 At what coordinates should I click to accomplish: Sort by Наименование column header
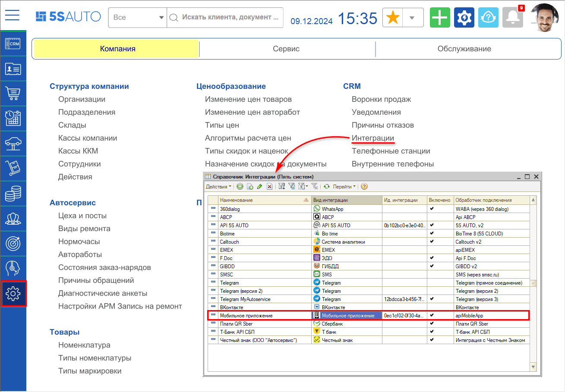click(265, 200)
